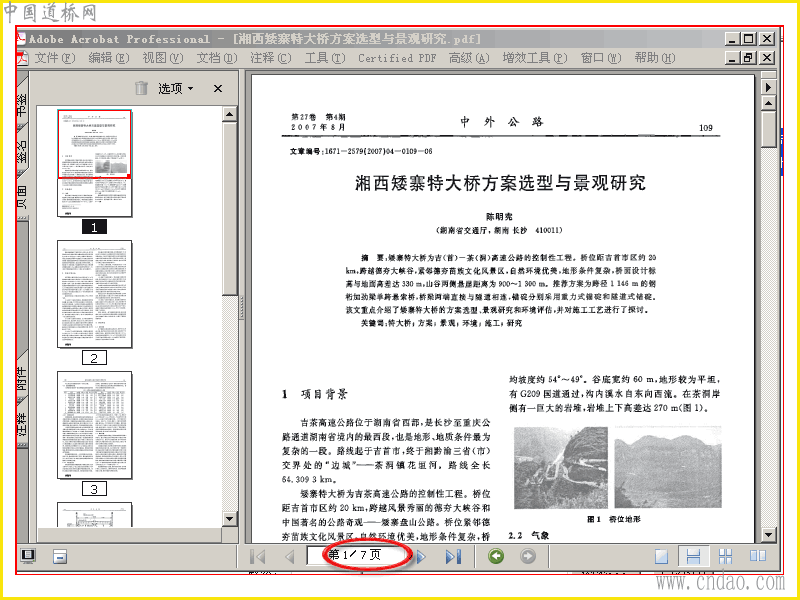Viewport: 800px width, 600px height.
Task: Toggle full screen monitor icon
Action: 28,556
